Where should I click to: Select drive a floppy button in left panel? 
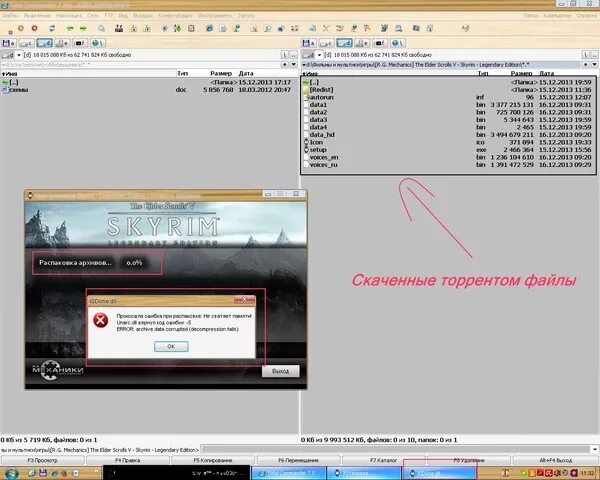pos(8,43)
